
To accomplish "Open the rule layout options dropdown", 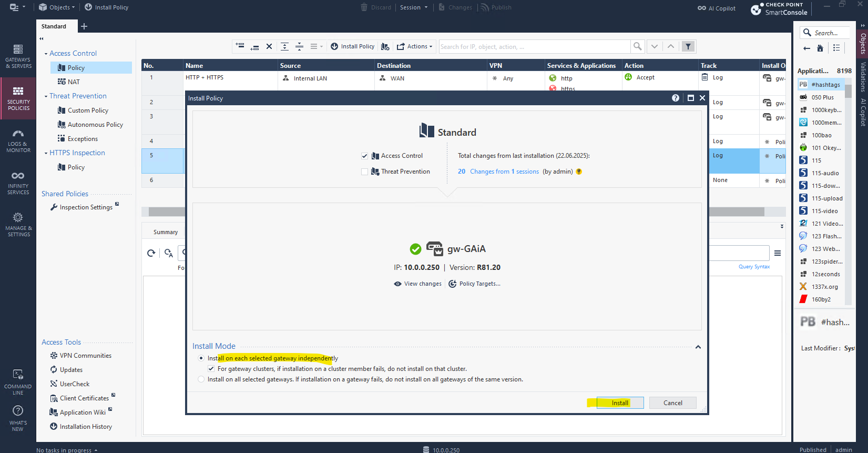I will coord(316,46).
